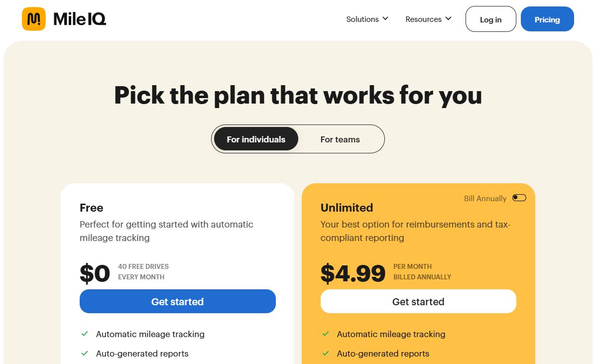Click Get started on the Unlimited plan
The image size is (597, 364).
[418, 301]
